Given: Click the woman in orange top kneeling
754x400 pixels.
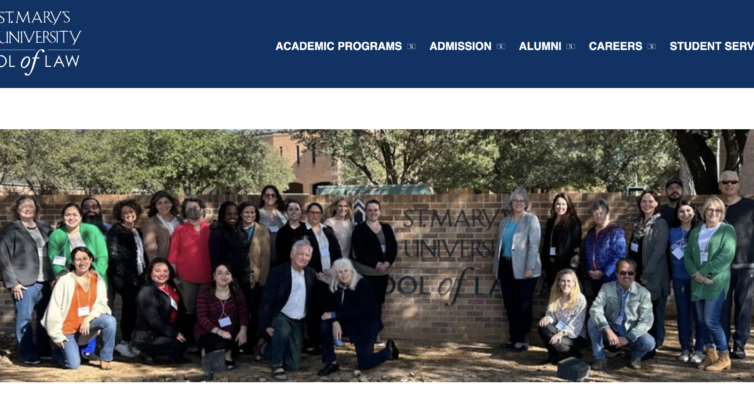Looking at the screenshot, I should [x=79, y=308].
